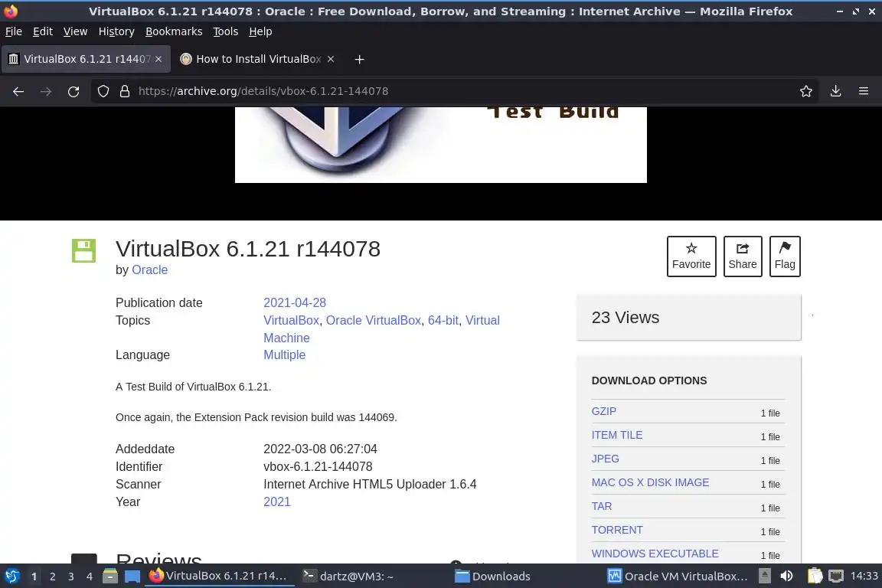Flag this archive item

click(x=785, y=256)
